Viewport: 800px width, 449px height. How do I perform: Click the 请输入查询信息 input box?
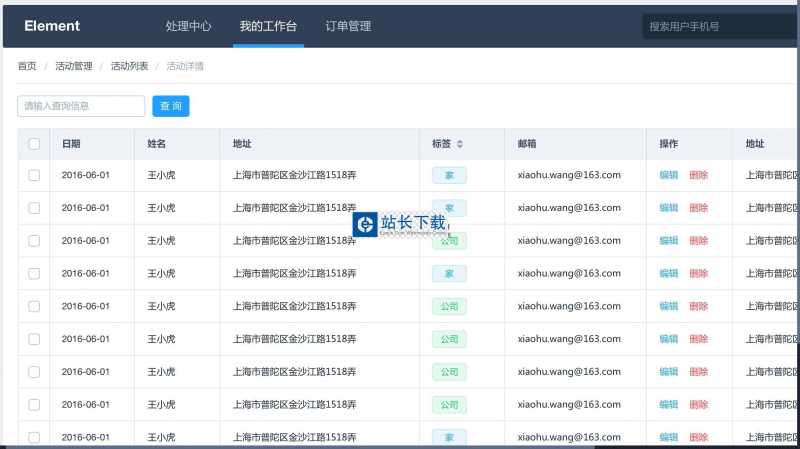pyautogui.click(x=81, y=106)
